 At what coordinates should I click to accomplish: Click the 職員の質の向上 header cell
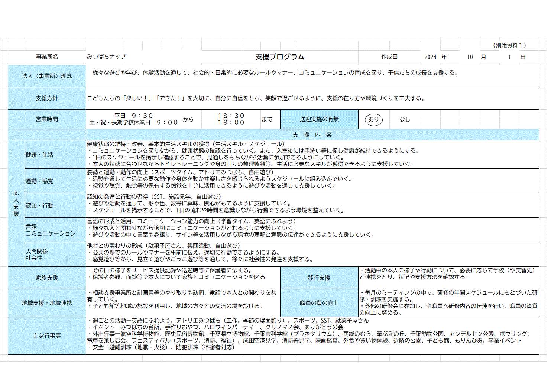tap(319, 303)
